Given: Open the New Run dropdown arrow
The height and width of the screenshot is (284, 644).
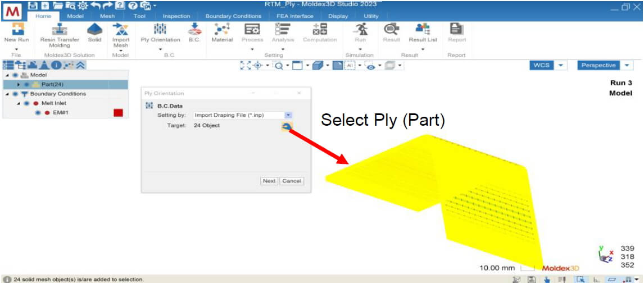Looking at the screenshot, I should (x=16, y=49).
